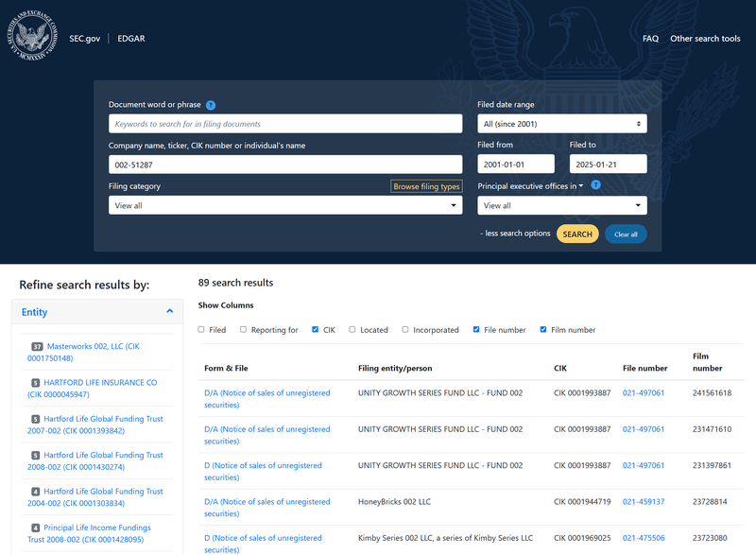Screen dimensions: 756x555
Task: Go to SEC.gov link
Action: [84, 39]
